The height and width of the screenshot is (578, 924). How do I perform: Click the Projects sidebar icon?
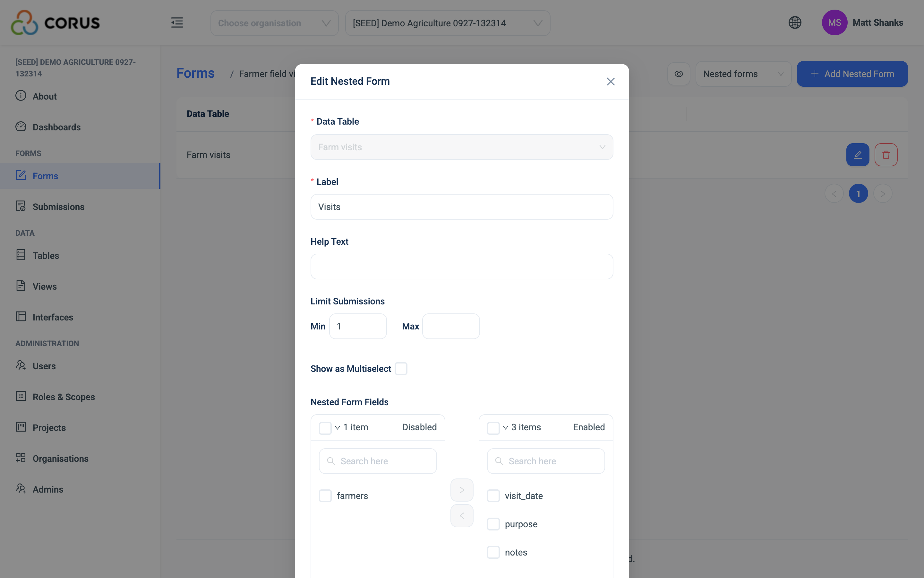21,427
